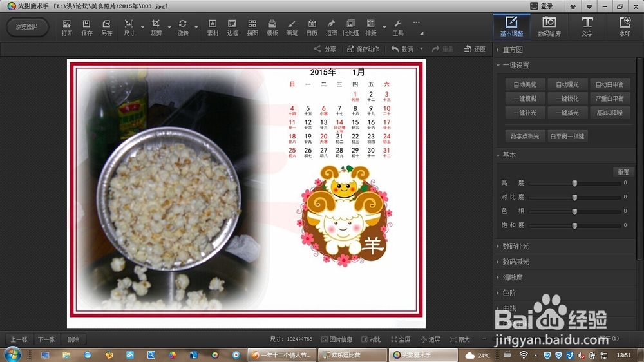
Task: Adjust the 饱和度 saturation slider
Action: [x=574, y=225]
